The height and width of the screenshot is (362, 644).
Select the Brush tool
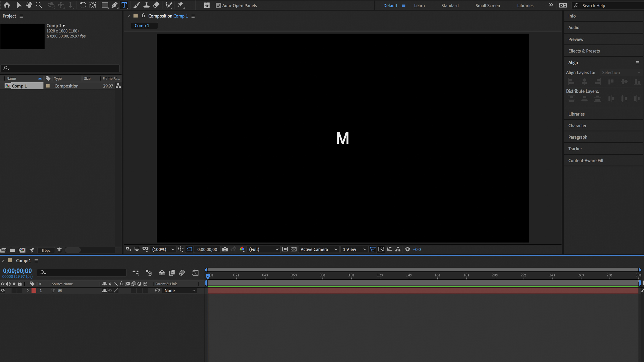pyautogui.click(x=136, y=5)
